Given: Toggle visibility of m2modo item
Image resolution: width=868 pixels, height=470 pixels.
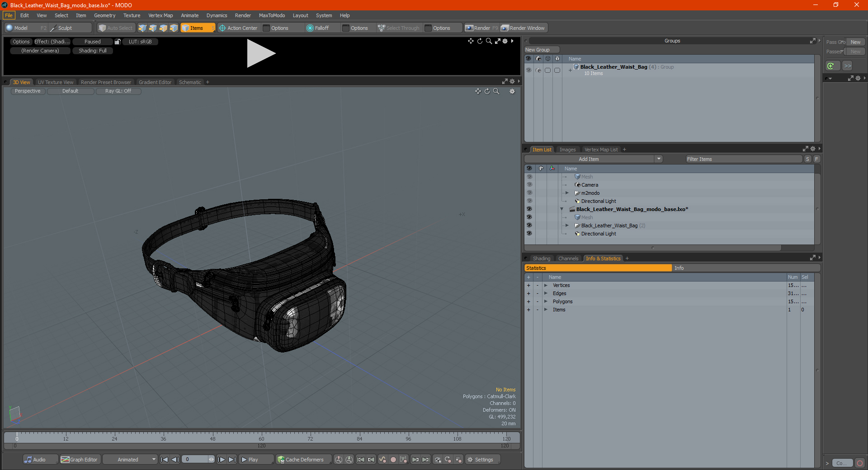Looking at the screenshot, I should (529, 193).
